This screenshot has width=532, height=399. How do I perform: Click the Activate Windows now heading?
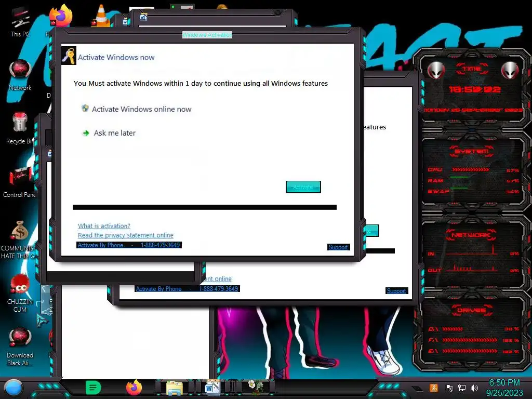coord(116,57)
